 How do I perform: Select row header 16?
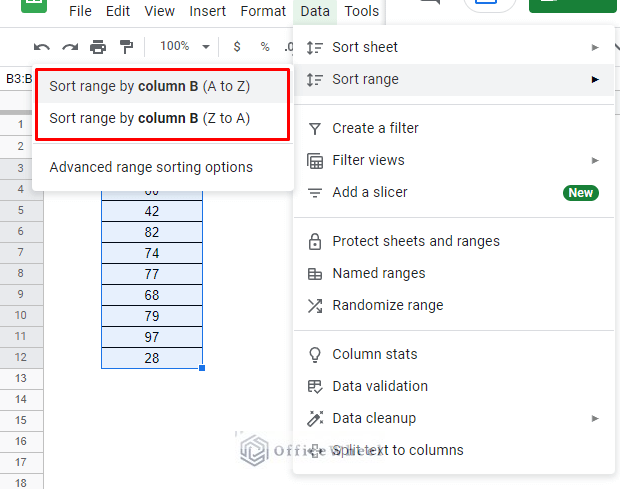(21, 442)
